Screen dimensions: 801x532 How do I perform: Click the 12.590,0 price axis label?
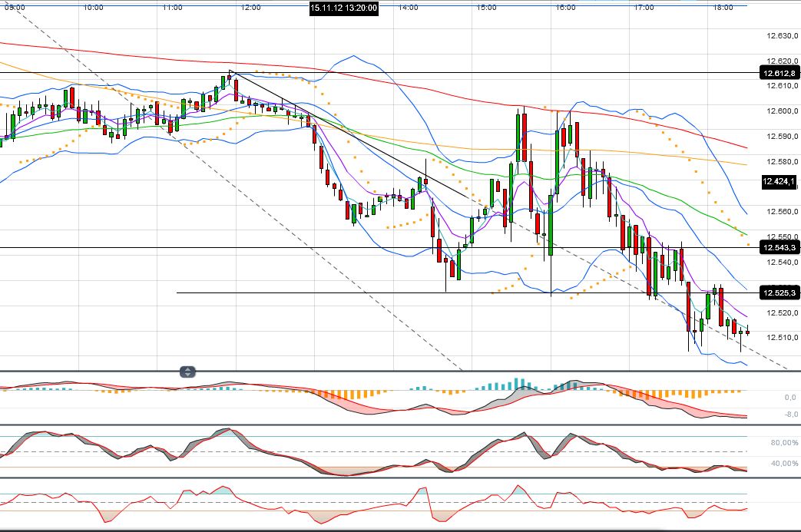(x=782, y=137)
